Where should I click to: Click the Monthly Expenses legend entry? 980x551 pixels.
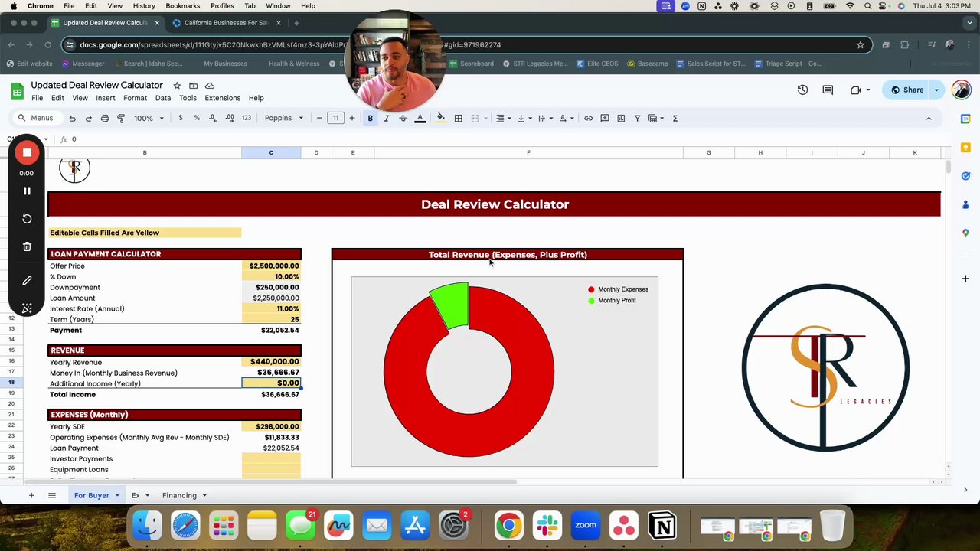(617, 289)
